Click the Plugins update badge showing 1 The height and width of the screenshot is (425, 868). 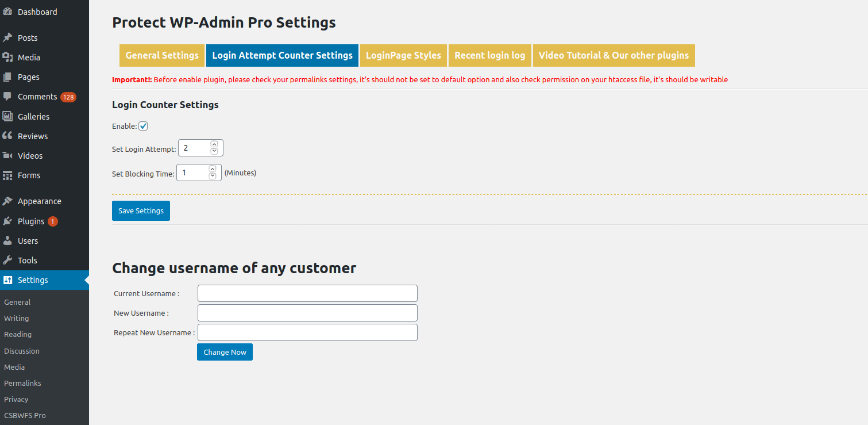53,221
